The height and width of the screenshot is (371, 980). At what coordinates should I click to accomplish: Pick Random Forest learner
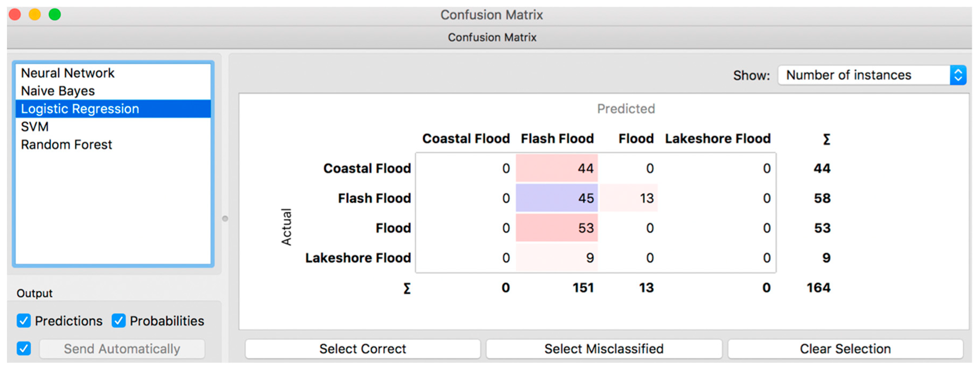67,144
